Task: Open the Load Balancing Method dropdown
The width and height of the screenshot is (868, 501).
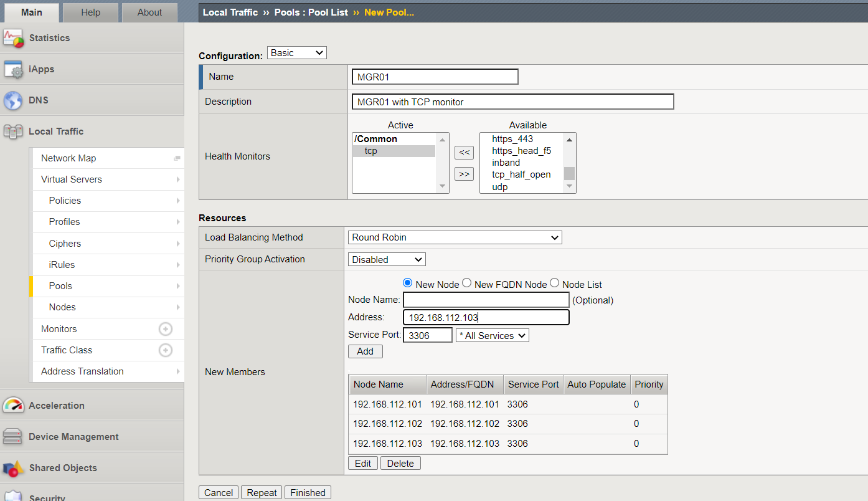Action: 455,237
